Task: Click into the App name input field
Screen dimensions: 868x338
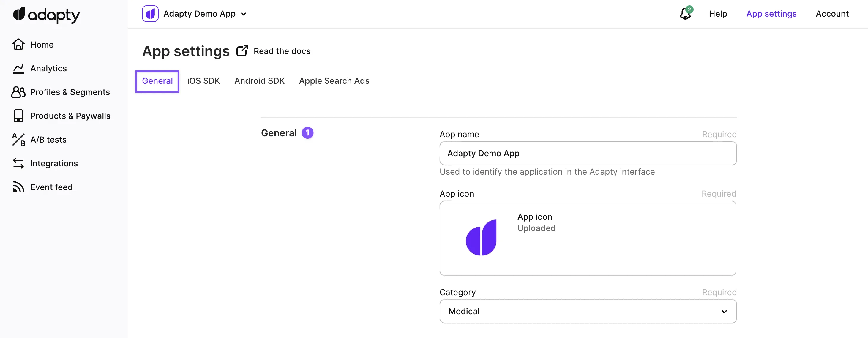Action: tap(588, 153)
